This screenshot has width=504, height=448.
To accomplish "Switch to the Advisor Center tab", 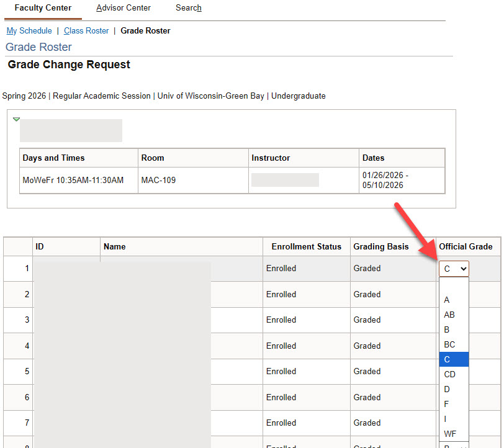I will (x=124, y=8).
